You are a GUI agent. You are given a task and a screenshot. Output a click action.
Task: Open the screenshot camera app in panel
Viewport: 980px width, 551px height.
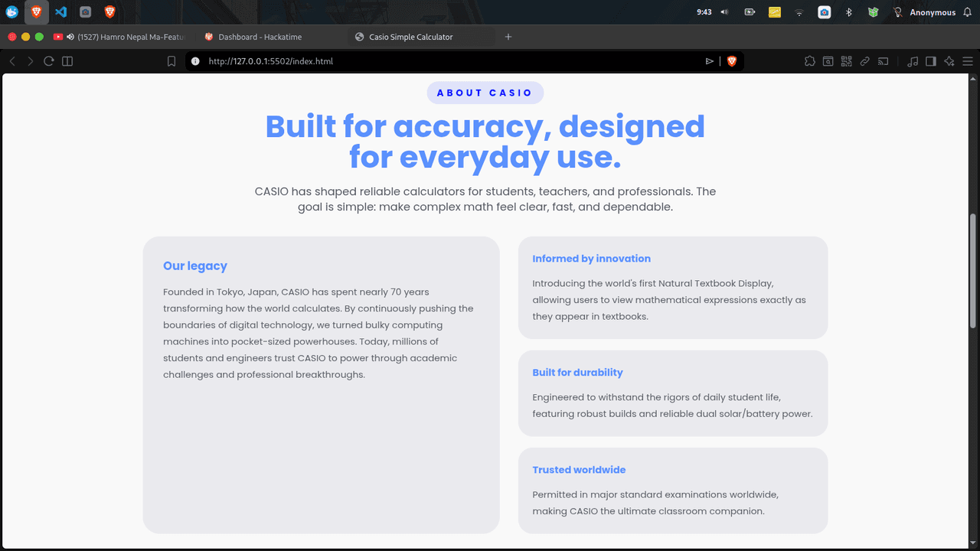[x=86, y=12]
